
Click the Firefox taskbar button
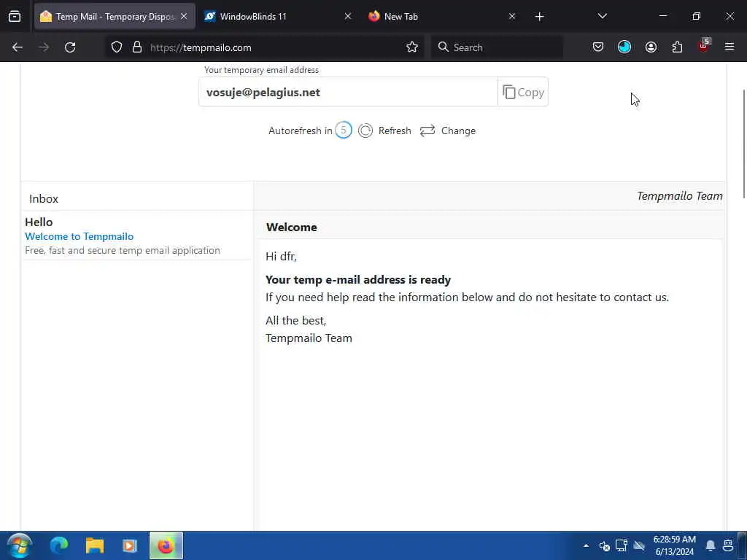[x=166, y=545]
